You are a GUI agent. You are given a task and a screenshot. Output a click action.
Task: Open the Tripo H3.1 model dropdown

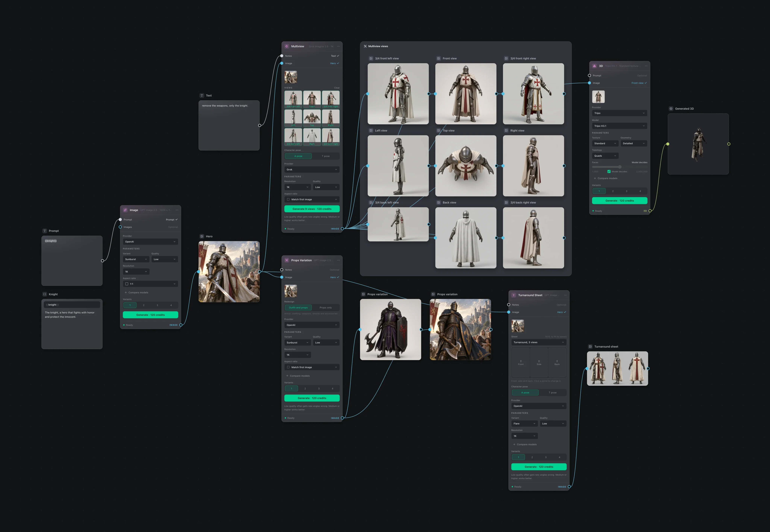pyautogui.click(x=619, y=126)
